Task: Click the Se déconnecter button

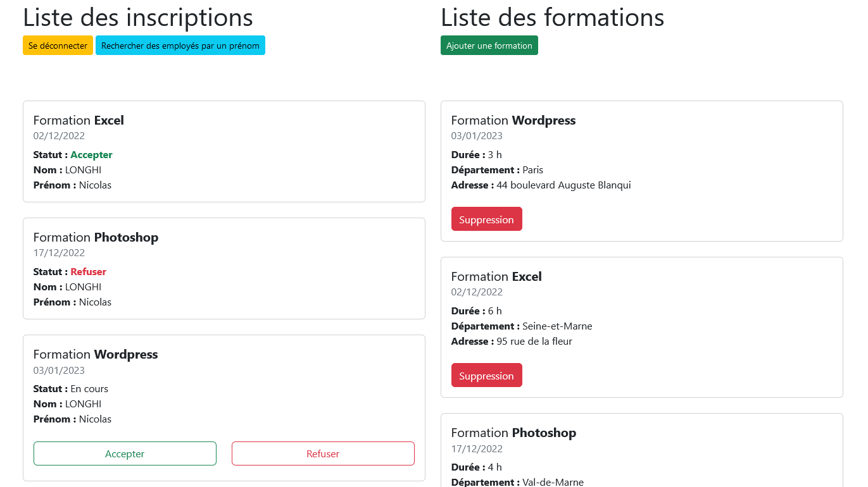Action: coord(58,46)
